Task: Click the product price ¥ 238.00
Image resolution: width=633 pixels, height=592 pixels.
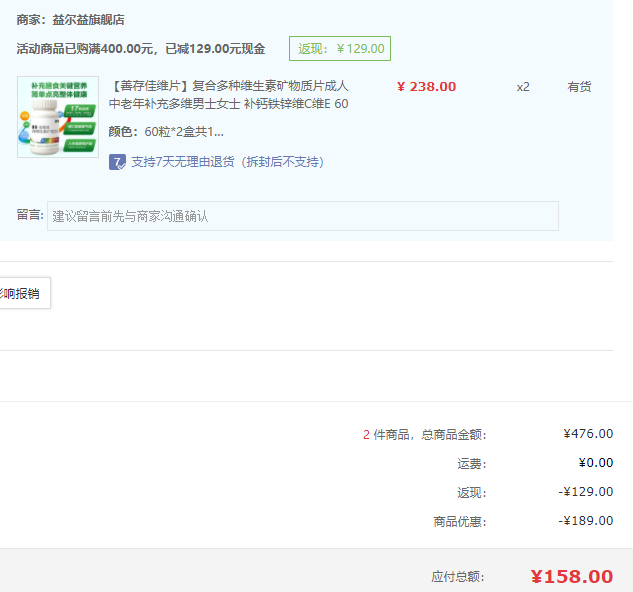Action: 426,86
